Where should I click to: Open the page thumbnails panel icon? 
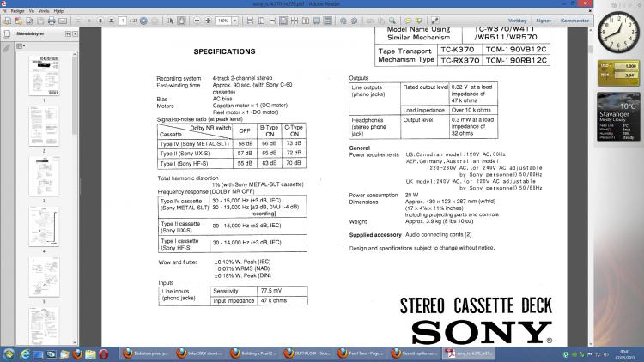tap(7, 34)
